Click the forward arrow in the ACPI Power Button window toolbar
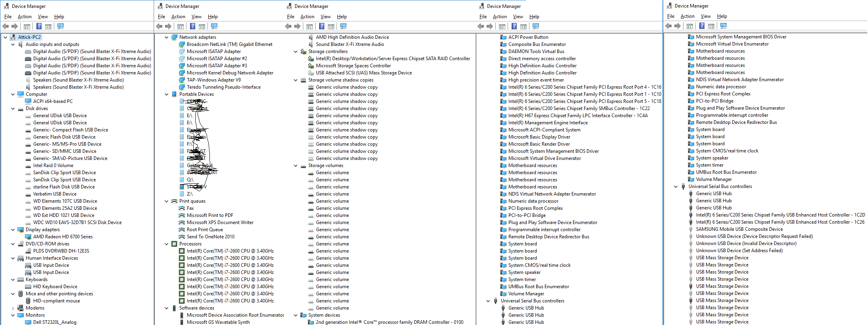The image size is (868, 325). pyautogui.click(x=490, y=27)
